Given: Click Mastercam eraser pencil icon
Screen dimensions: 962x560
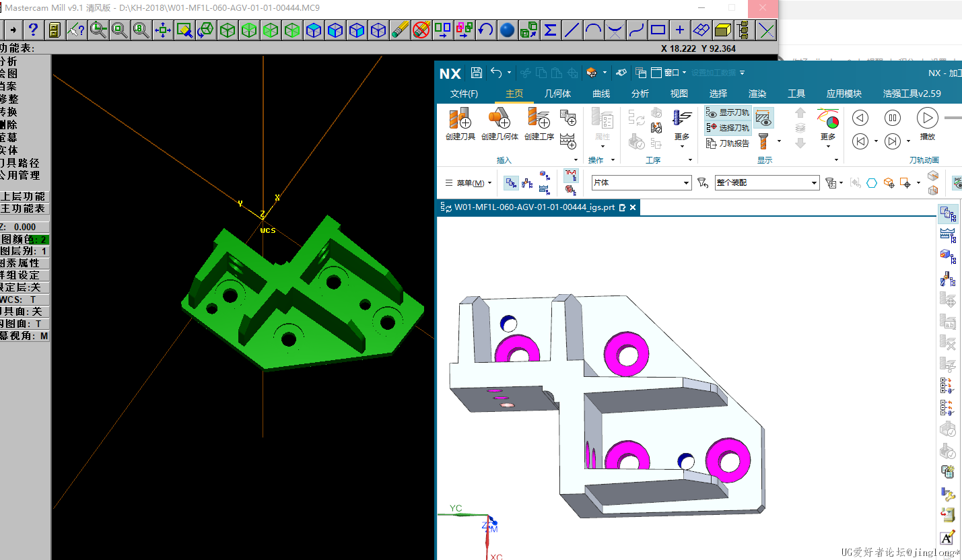Looking at the screenshot, I should click(x=400, y=30).
